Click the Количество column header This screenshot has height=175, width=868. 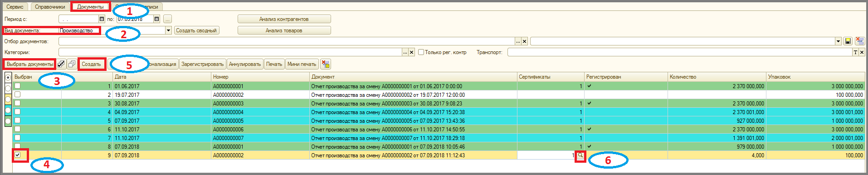717,77
